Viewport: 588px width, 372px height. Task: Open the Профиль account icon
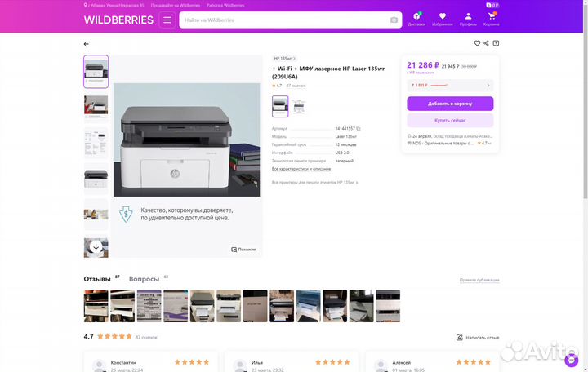point(468,19)
